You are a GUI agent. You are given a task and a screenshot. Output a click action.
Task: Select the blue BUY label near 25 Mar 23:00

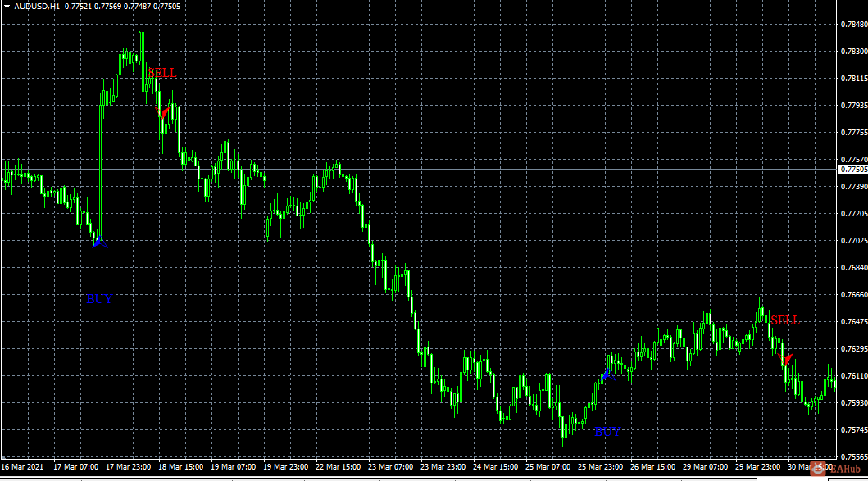(x=607, y=432)
